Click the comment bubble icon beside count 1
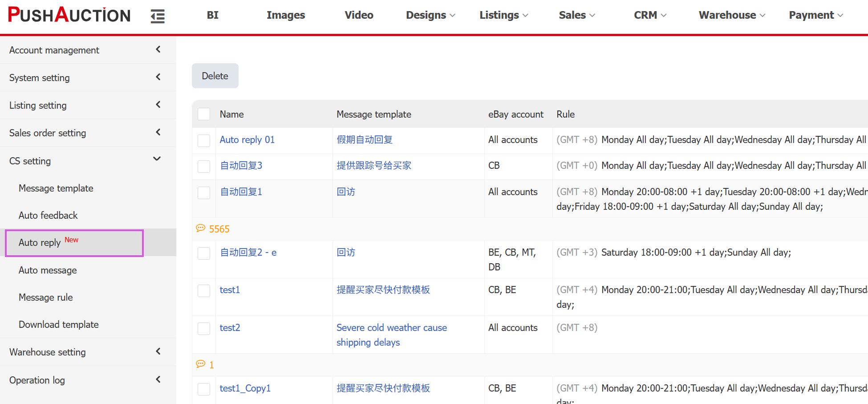 point(201,364)
